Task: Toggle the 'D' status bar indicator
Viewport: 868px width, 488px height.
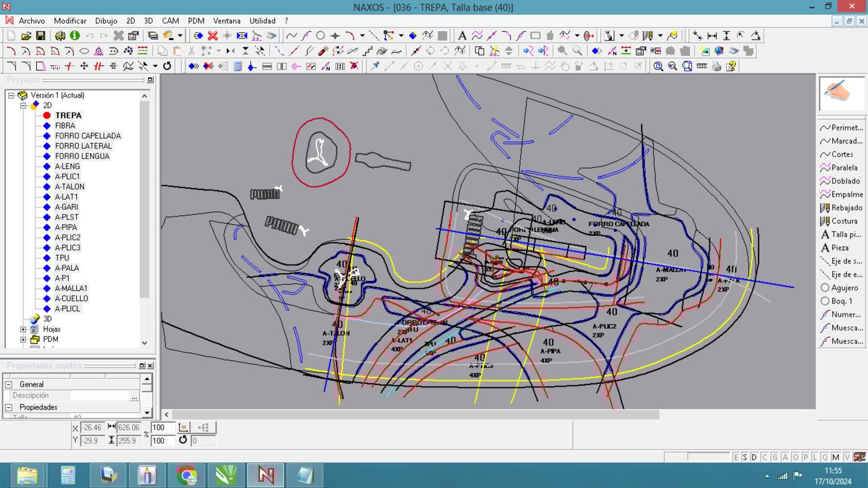Action: pyautogui.click(x=754, y=457)
